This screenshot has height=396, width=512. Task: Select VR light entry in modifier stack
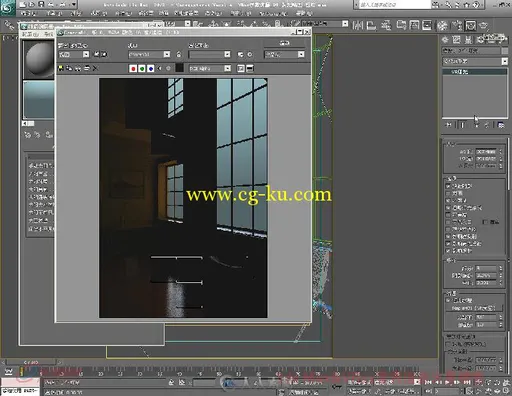click(x=475, y=72)
